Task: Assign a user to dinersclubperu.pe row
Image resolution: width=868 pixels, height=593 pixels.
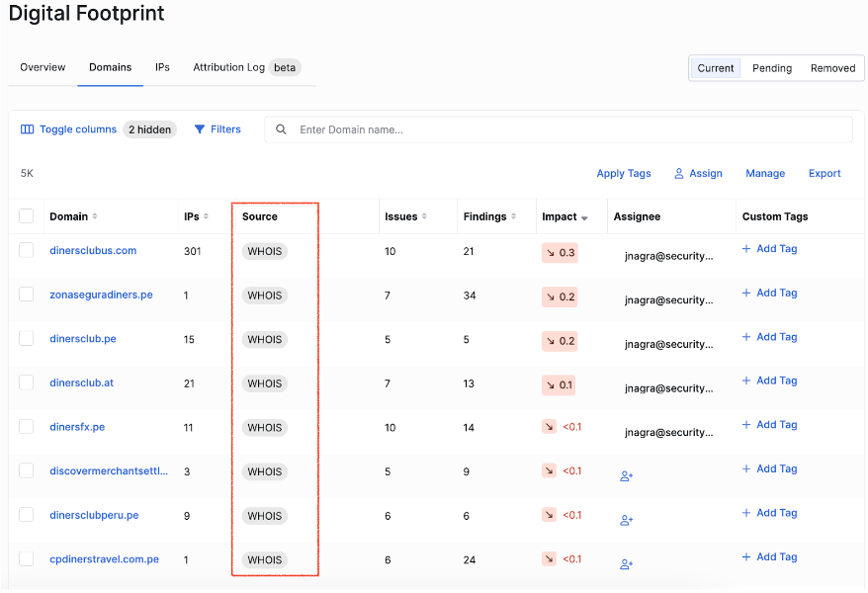Action: click(626, 520)
